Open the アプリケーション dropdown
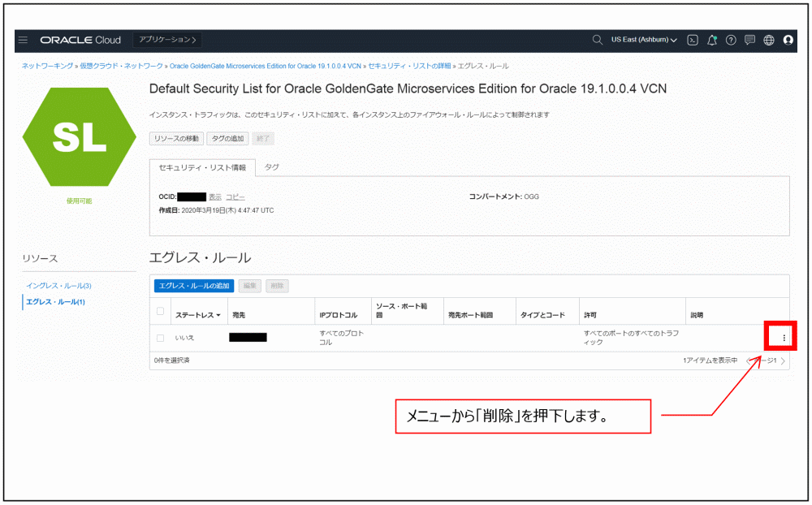The width and height of the screenshot is (812, 505). (167, 40)
